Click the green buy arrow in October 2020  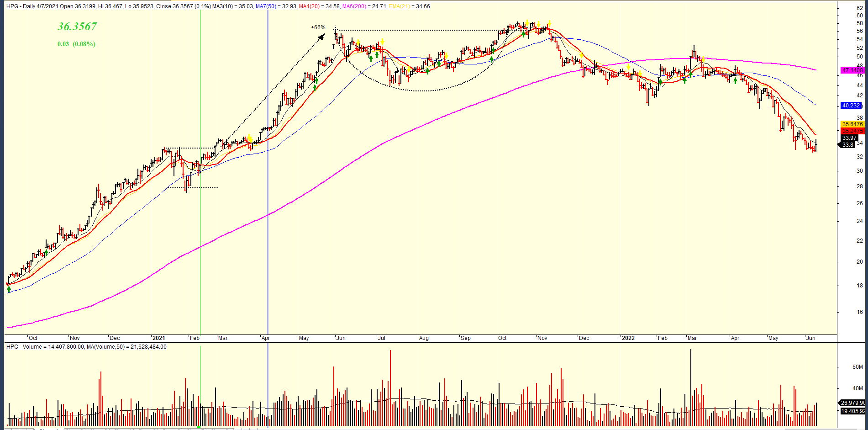[46, 252]
